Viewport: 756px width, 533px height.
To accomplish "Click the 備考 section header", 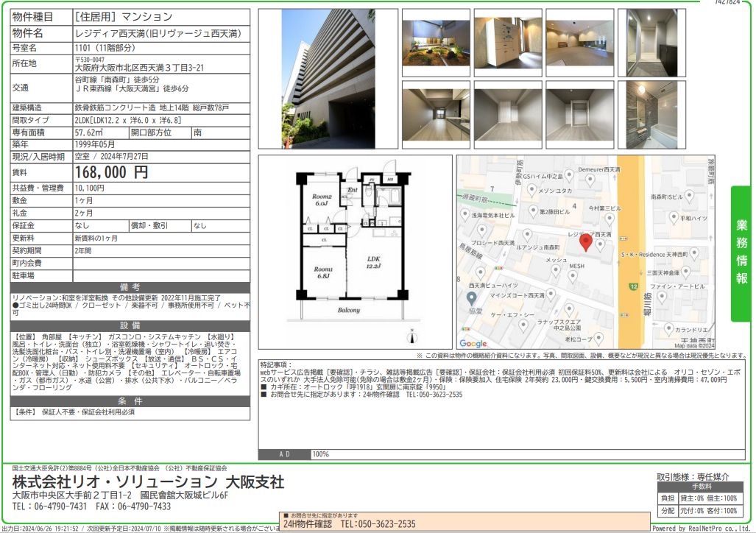I will coord(130,288).
